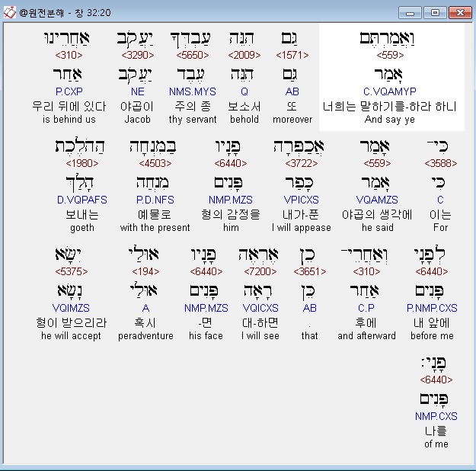Click the English gloss 'I will see'

tap(260, 336)
